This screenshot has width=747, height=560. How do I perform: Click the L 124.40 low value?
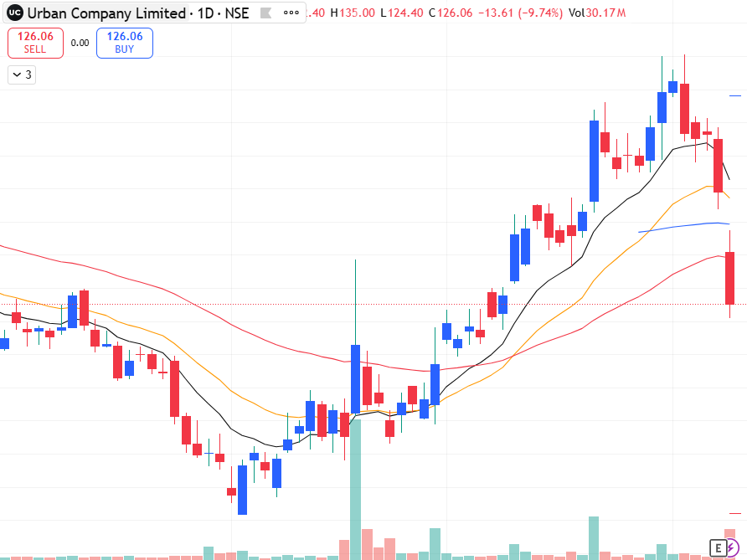point(402,13)
